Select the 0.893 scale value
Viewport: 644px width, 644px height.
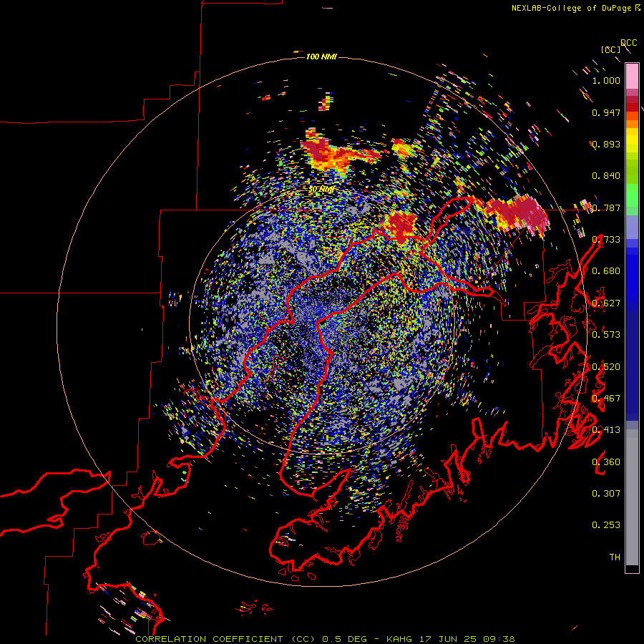(606, 144)
